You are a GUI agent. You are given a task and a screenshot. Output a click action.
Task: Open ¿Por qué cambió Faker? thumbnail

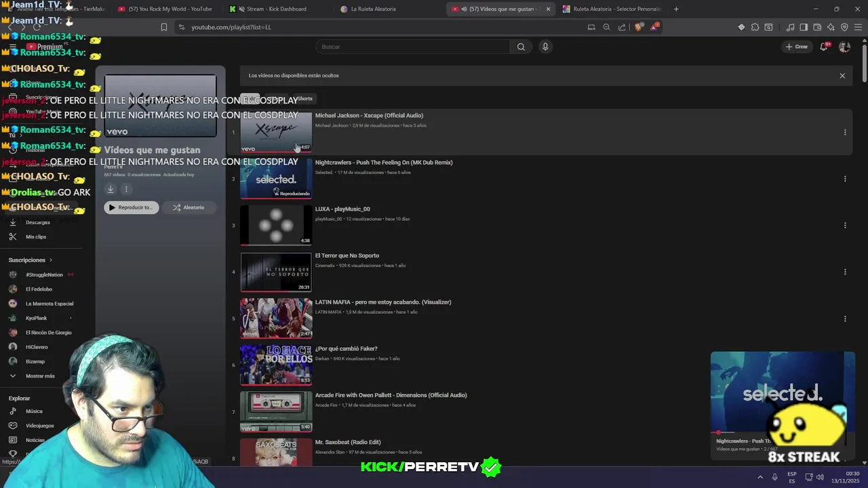click(276, 365)
